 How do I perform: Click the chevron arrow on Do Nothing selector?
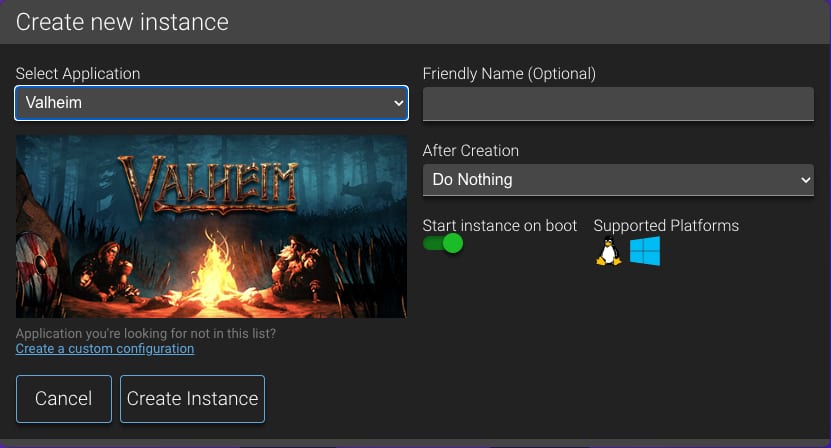806,180
